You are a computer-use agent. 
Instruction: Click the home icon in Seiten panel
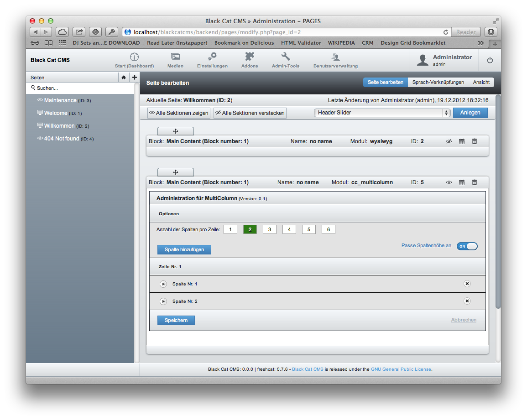(124, 77)
